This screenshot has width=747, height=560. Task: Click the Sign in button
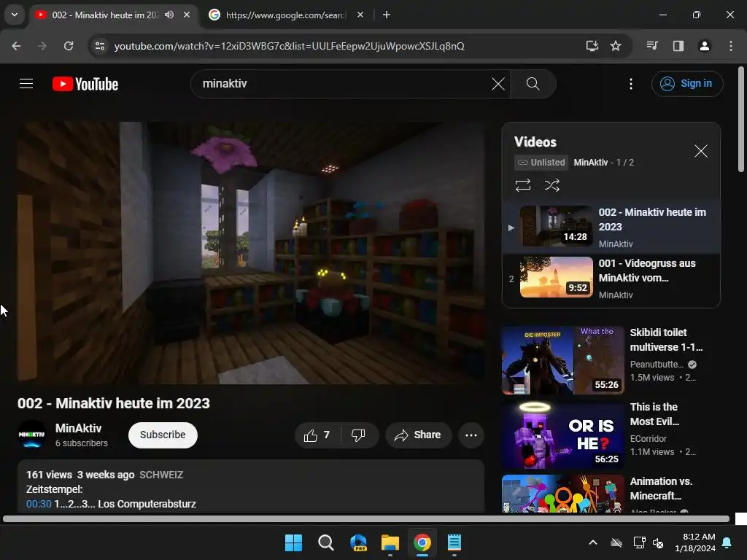pos(687,84)
